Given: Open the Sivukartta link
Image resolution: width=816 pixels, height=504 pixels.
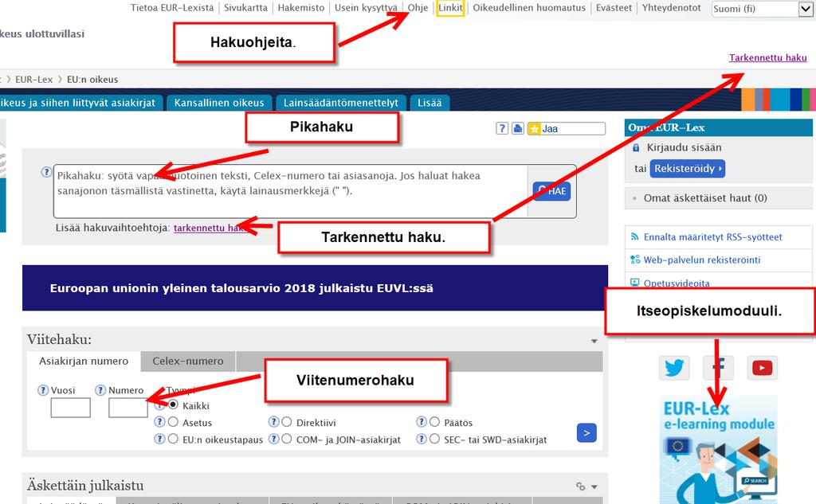Looking at the screenshot, I should (x=245, y=8).
